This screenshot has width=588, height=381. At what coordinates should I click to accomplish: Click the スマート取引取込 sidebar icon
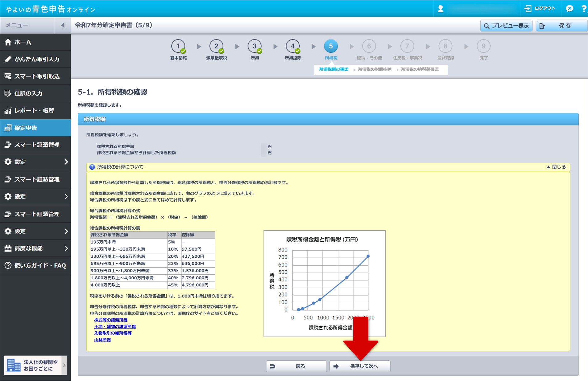click(x=8, y=76)
